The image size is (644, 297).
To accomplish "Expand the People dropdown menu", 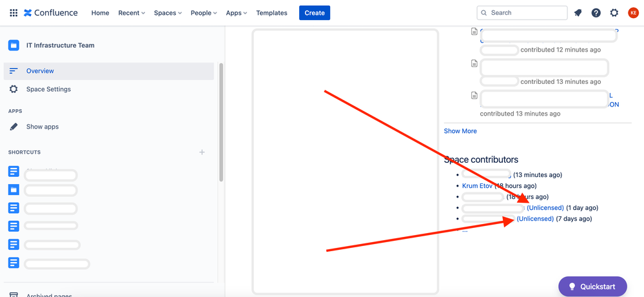I will point(204,13).
